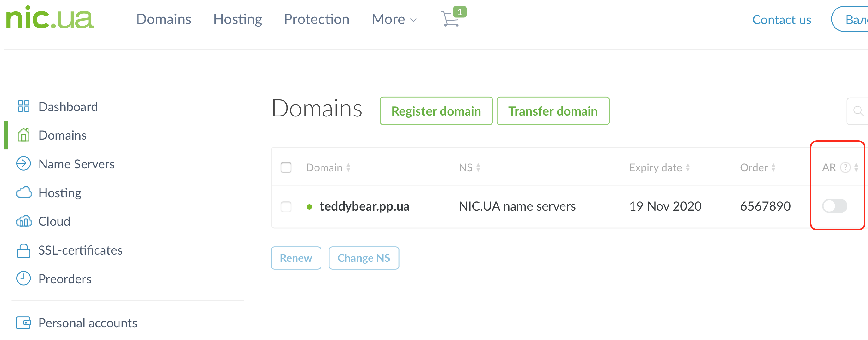Click the Preorders clock icon
This screenshot has width=868, height=340.
click(x=23, y=279)
